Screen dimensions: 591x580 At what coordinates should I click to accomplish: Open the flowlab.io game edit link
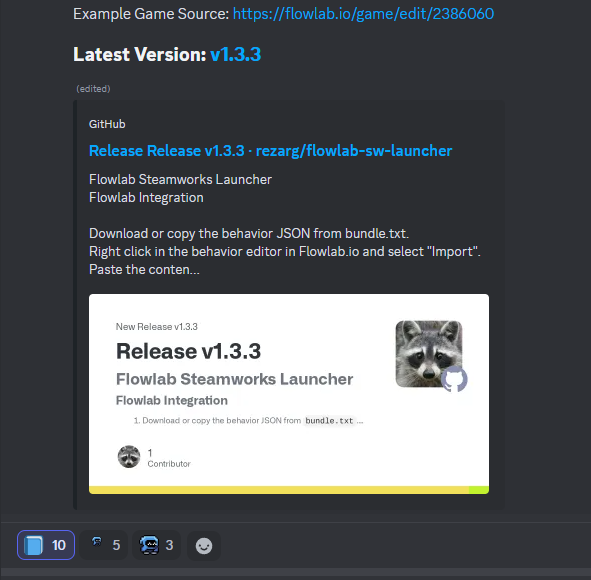(363, 14)
